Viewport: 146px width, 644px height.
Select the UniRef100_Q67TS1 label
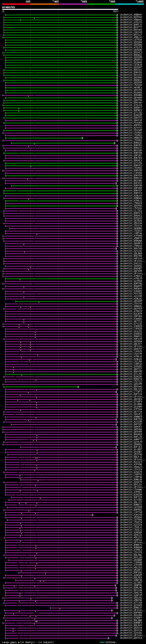tap(131, 321)
